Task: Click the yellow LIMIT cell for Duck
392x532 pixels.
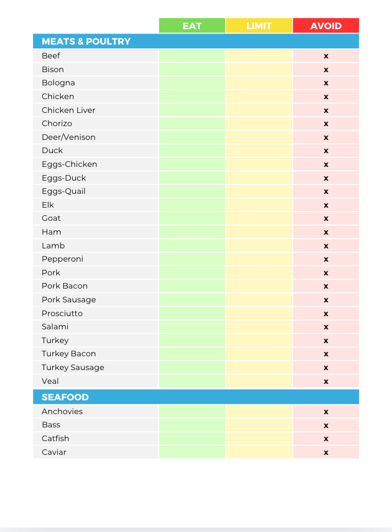Action: click(259, 150)
